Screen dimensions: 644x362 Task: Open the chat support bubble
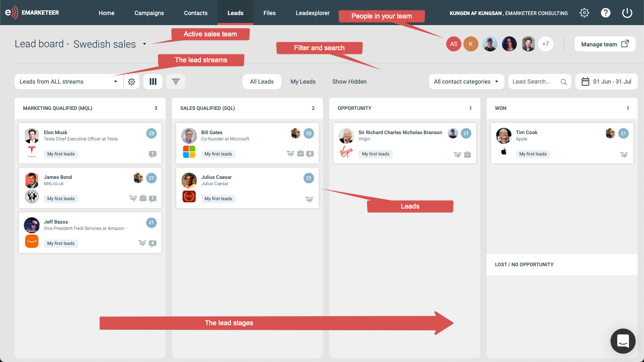coord(623,341)
